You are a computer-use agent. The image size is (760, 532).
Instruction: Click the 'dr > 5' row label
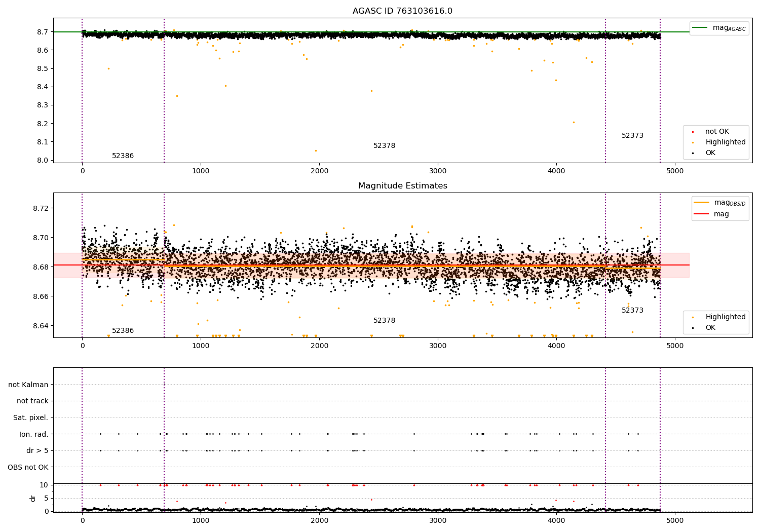[x=37, y=451]
